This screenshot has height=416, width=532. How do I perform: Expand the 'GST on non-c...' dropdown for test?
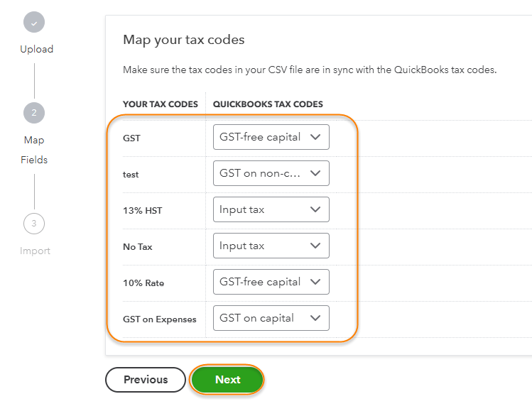pos(271,173)
